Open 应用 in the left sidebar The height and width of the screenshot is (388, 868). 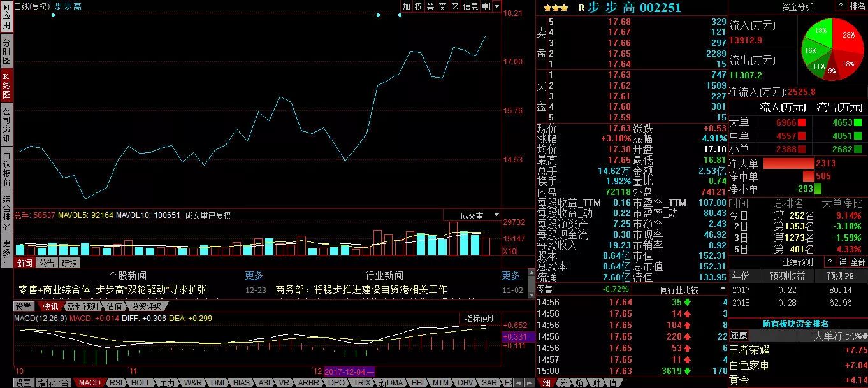[6, 17]
